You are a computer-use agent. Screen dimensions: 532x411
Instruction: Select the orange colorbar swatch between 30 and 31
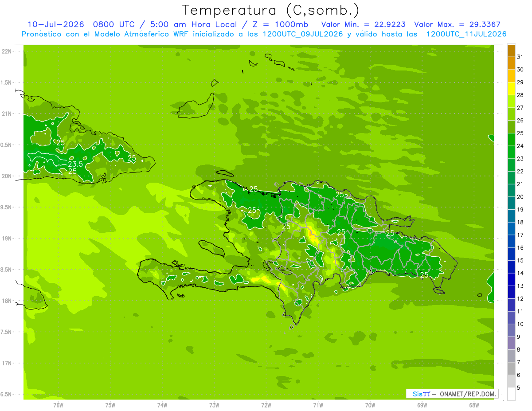tap(511, 63)
